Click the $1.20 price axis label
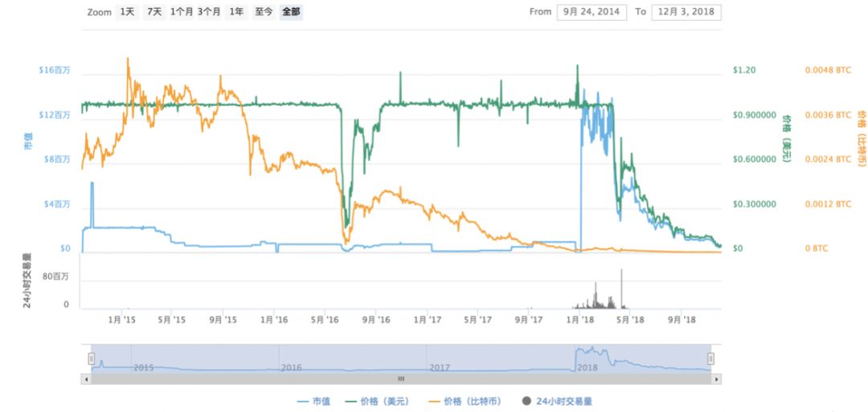Viewport: 868px width, 412px height. 744,70
